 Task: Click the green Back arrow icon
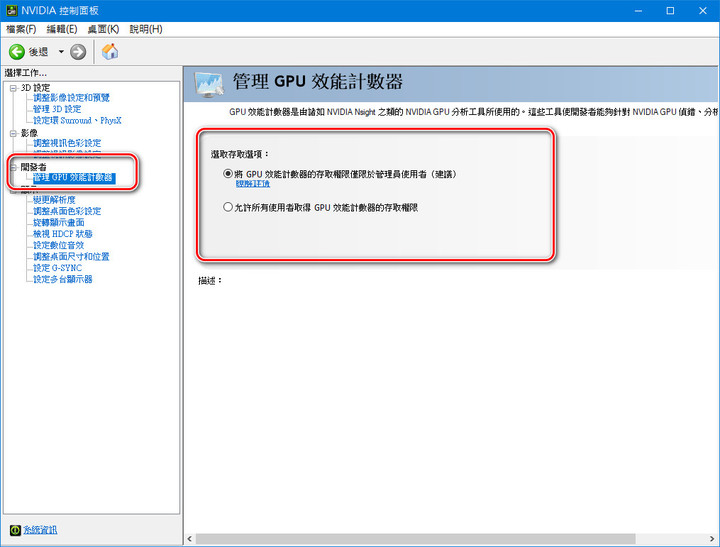tap(17, 52)
